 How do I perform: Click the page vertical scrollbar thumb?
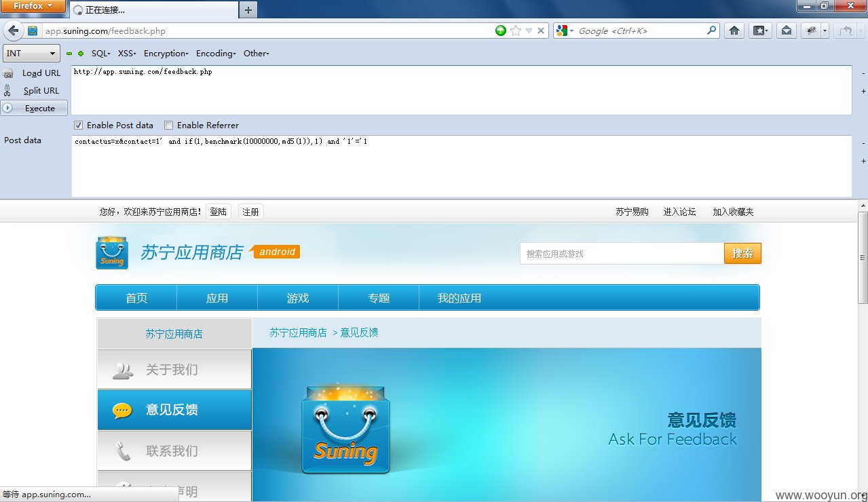(863, 258)
